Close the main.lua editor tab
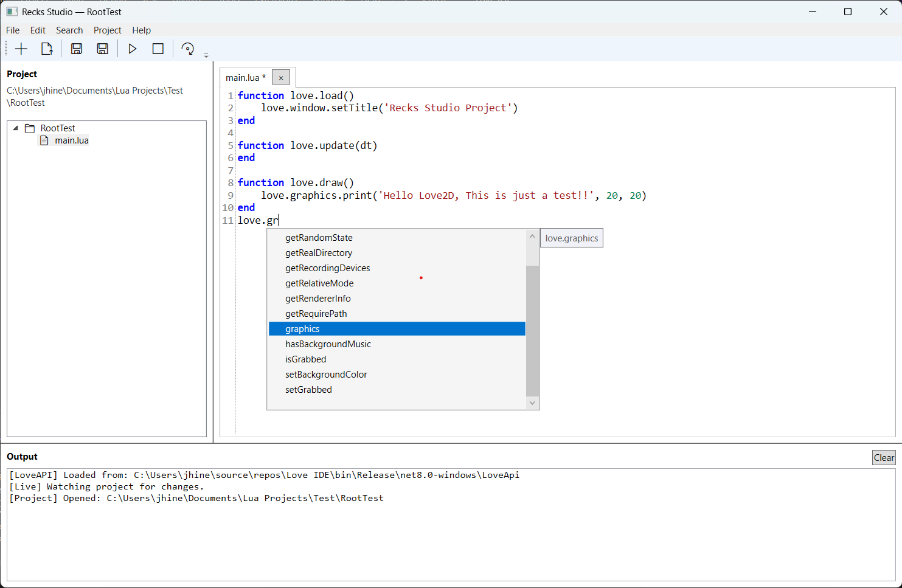 [280, 78]
